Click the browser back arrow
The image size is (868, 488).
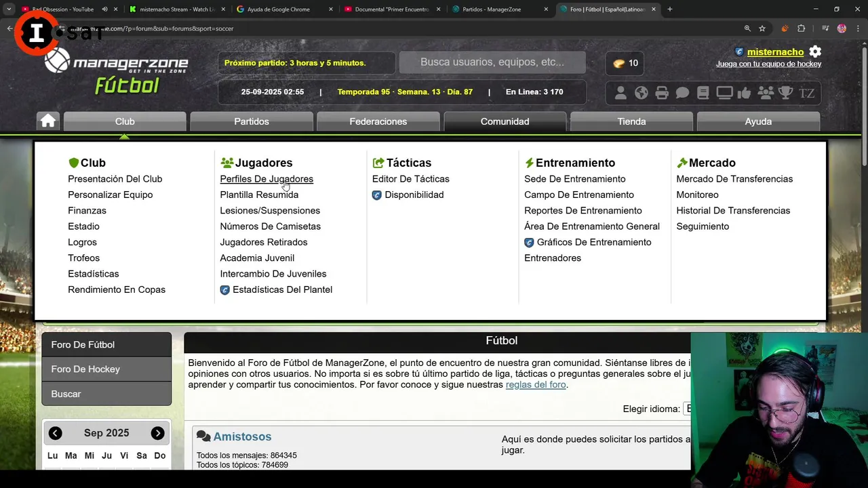coord(9,28)
